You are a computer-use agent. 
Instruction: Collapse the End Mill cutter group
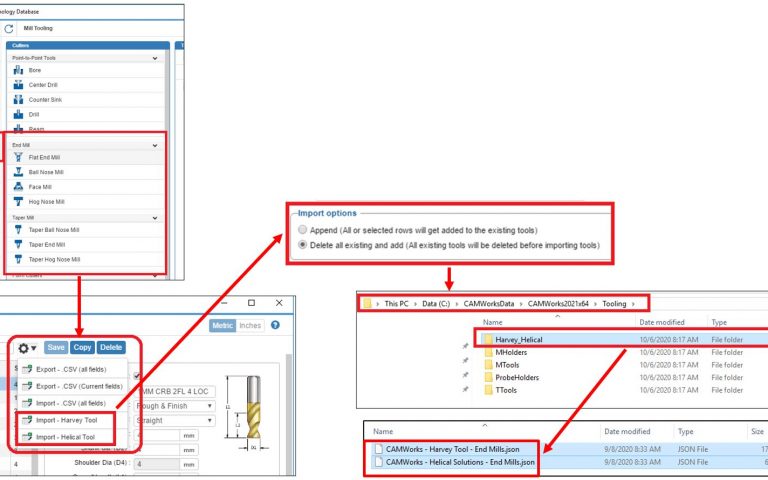(x=154, y=145)
